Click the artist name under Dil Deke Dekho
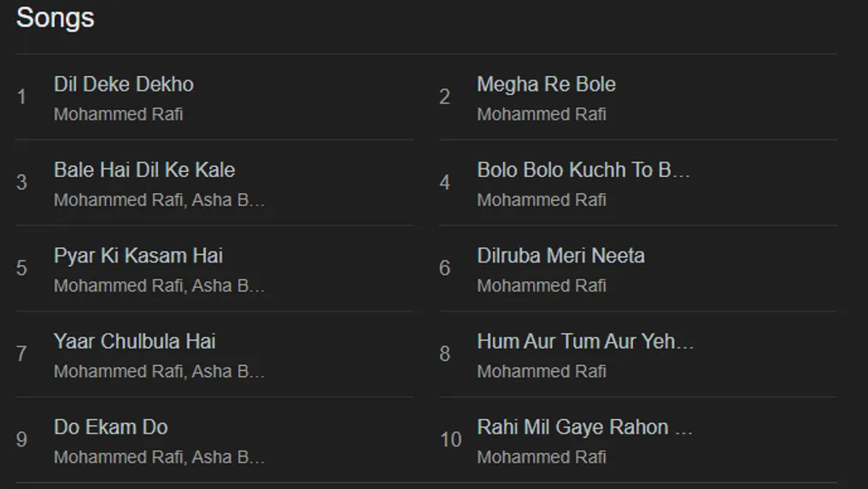The image size is (868, 489). click(x=119, y=115)
